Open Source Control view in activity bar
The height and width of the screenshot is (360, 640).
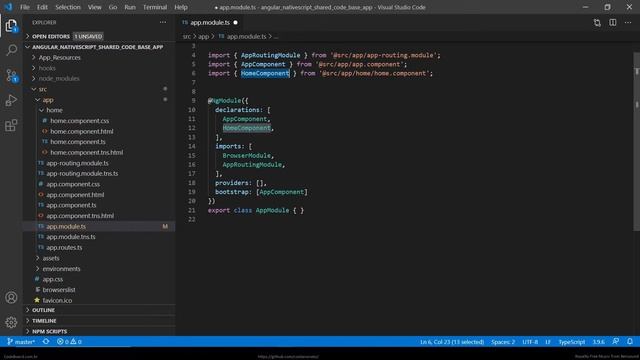click(11, 76)
